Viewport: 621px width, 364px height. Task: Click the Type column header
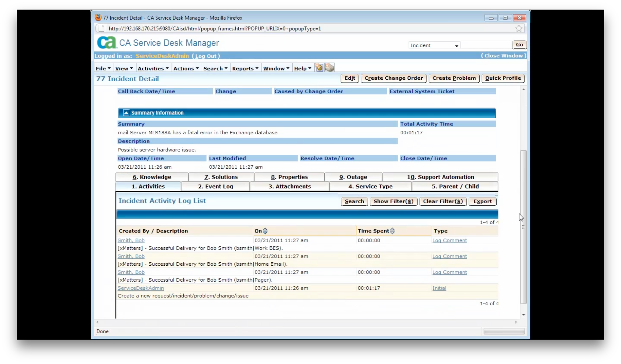pyautogui.click(x=440, y=231)
